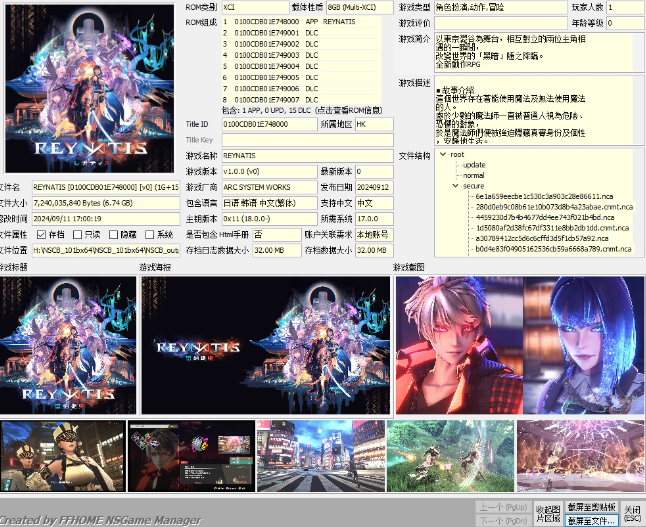Select DLC row 0100CDB01E749003
The image size is (646, 527).
(300, 55)
